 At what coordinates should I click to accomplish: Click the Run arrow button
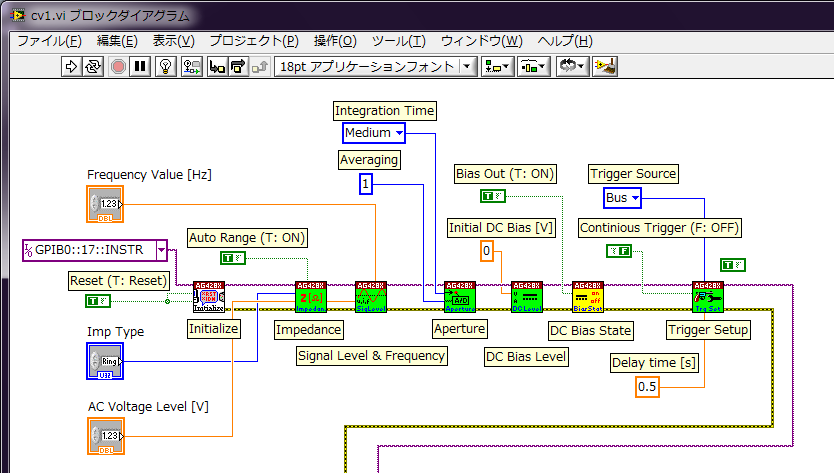click(x=71, y=67)
